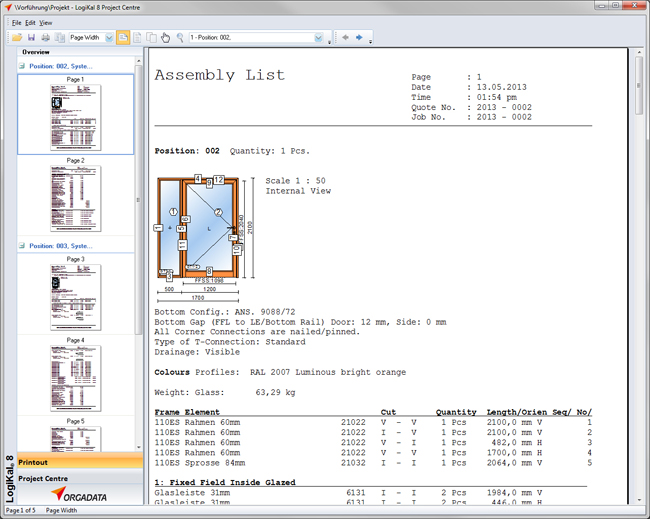Activate the hand pan tool
650x519 pixels.
[x=165, y=38]
